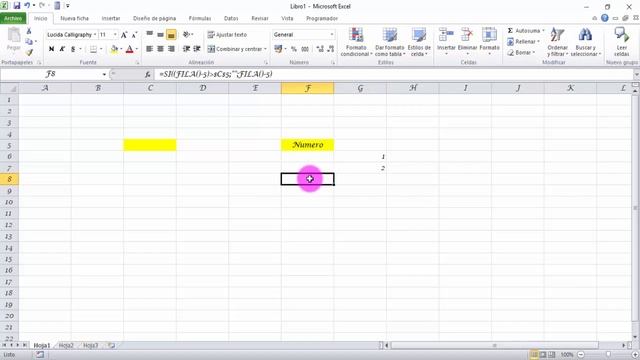The width and height of the screenshot is (640, 360).
Task: Click the select all corner button
Action: (9, 88)
